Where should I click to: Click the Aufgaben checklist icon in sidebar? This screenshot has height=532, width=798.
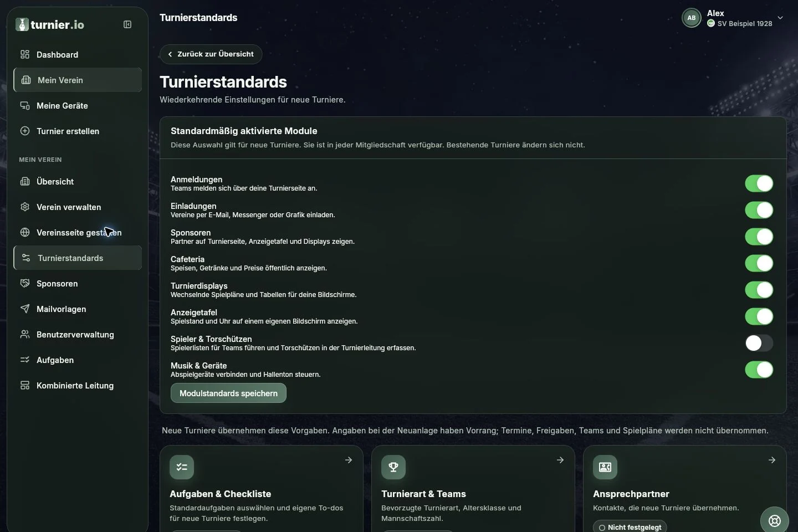25,360
